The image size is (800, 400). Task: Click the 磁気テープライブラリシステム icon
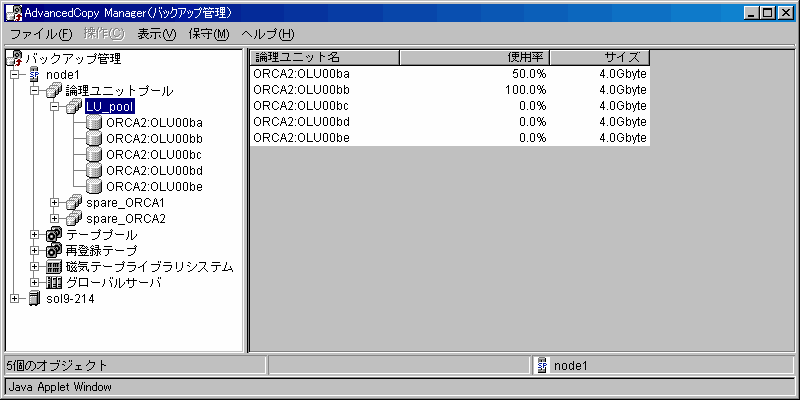click(54, 266)
